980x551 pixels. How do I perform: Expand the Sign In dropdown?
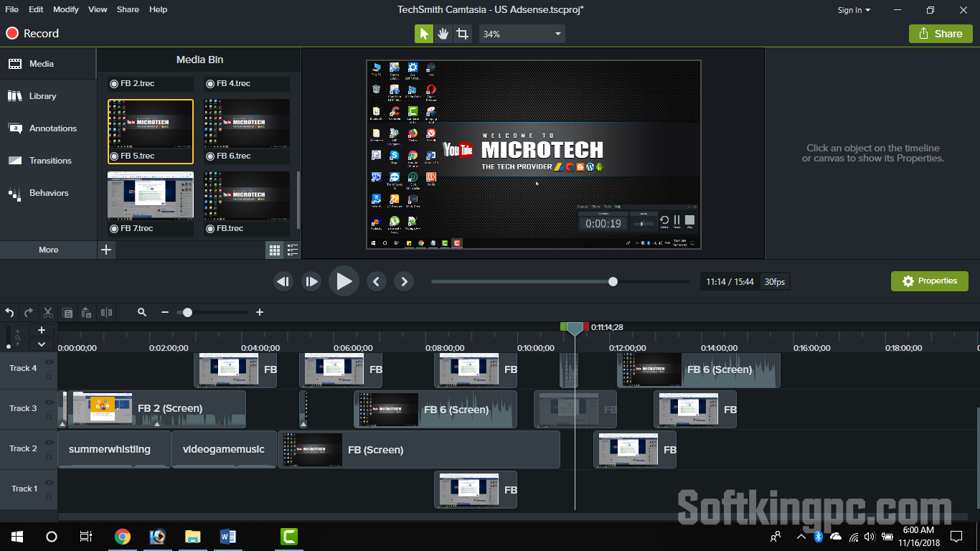pos(854,10)
